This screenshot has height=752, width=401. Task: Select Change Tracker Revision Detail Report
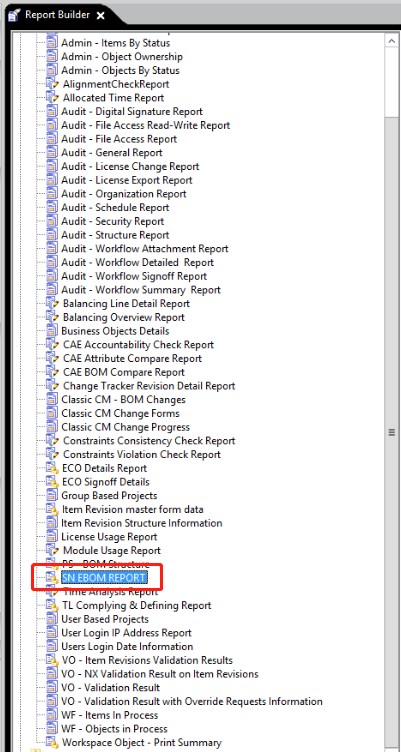(149, 386)
